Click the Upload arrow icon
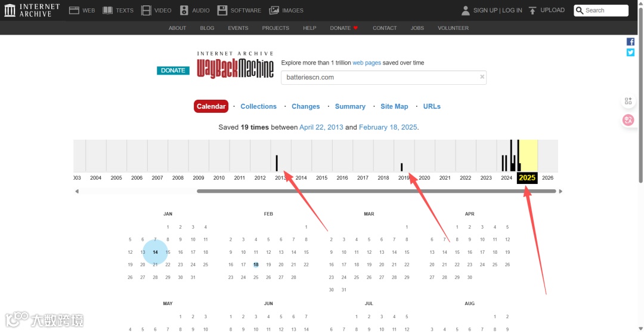 click(532, 10)
